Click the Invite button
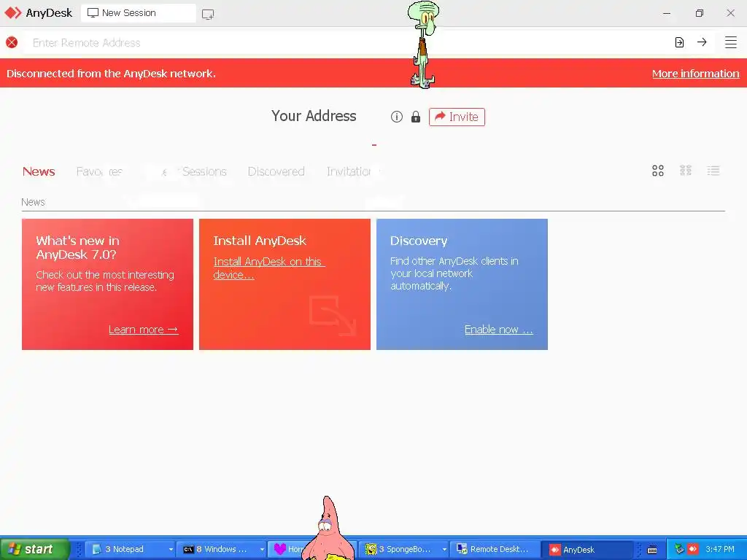 (x=457, y=117)
